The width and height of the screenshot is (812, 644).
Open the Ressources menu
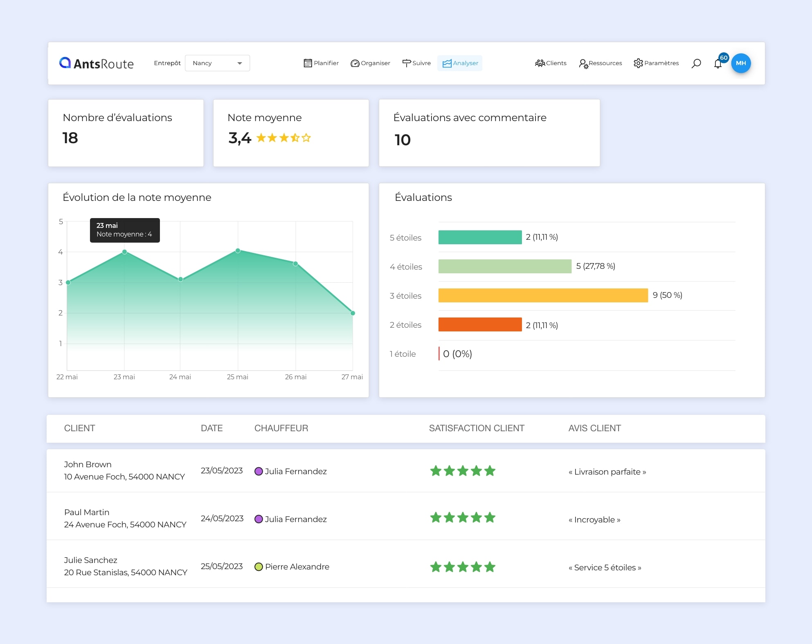pos(600,63)
